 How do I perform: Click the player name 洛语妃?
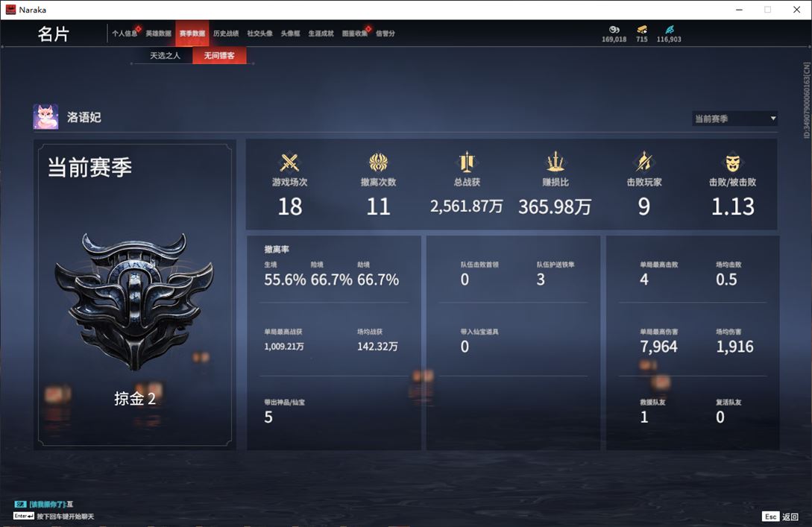[x=84, y=117]
